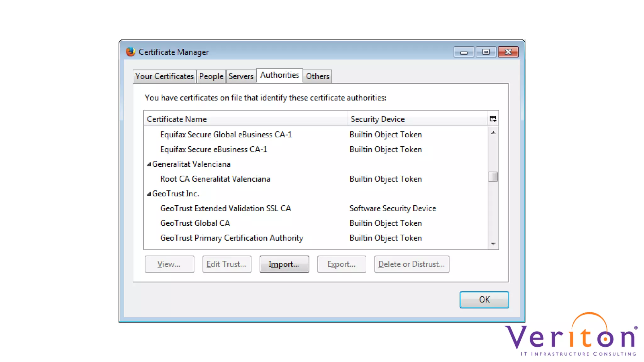
Task: Click the Delete or Distrust... button
Action: (x=411, y=264)
